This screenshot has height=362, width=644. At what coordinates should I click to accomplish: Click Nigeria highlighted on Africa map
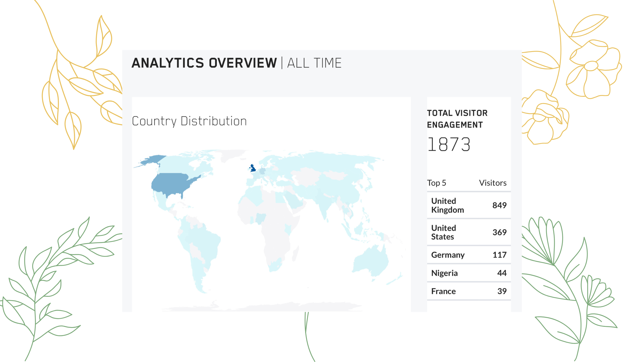point(261,218)
